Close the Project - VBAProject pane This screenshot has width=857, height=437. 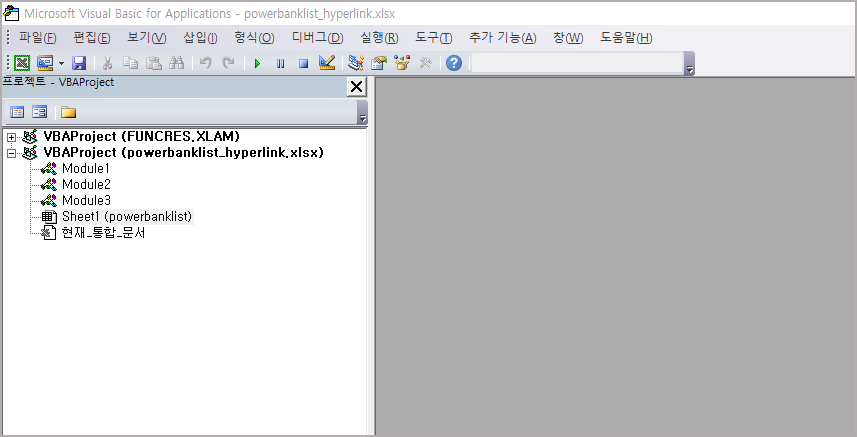point(356,87)
